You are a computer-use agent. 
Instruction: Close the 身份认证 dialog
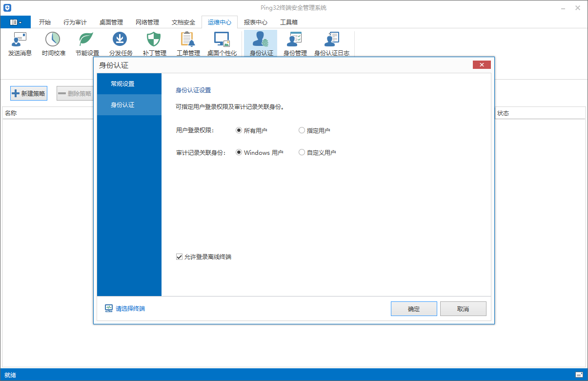(482, 65)
